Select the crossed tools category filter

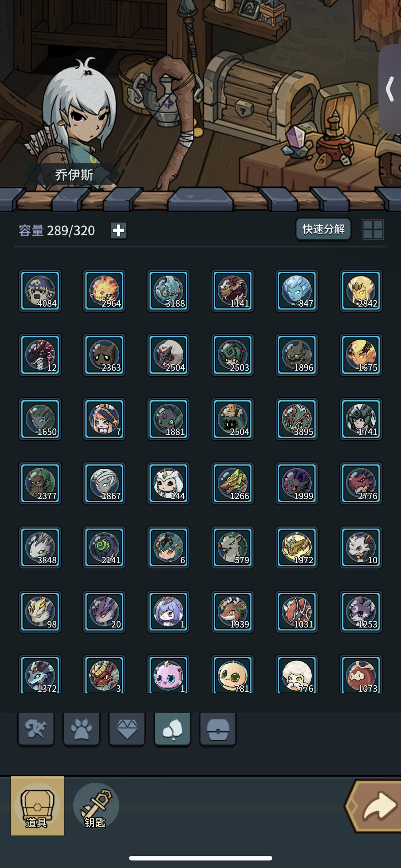click(x=36, y=729)
